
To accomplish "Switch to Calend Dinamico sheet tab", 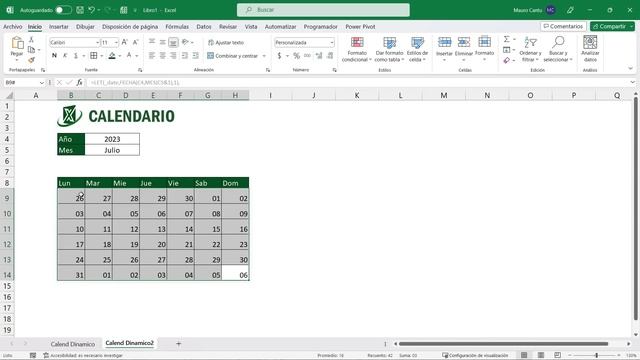I will (x=73, y=344).
